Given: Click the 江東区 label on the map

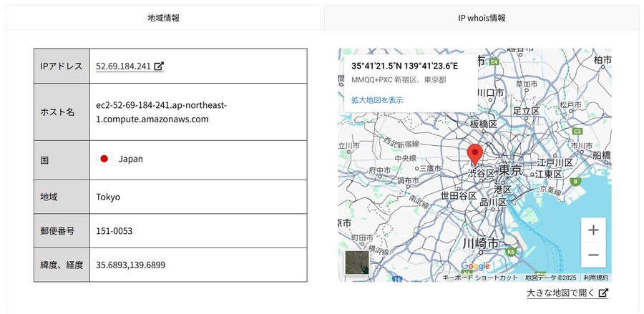Looking at the screenshot, I should (x=548, y=175).
